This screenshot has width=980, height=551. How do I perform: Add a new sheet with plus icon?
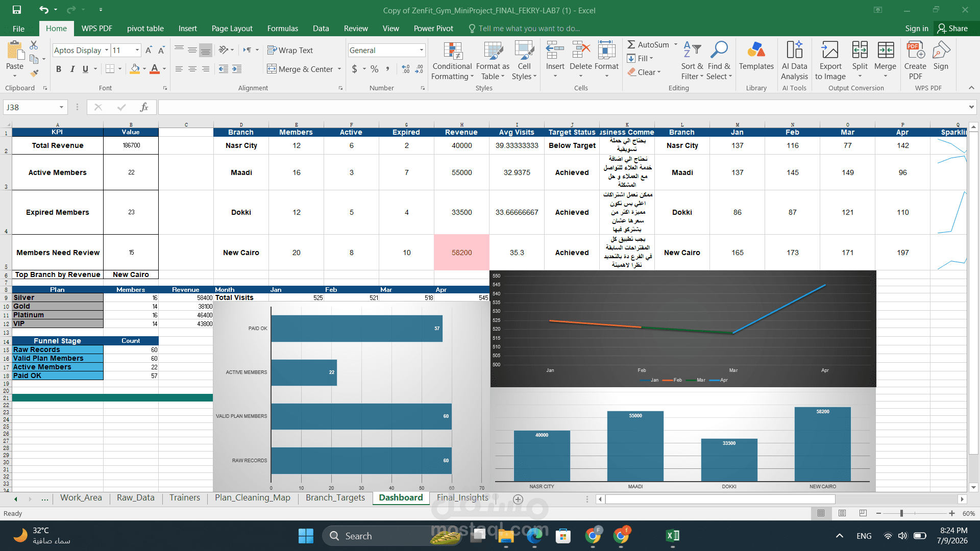point(518,499)
